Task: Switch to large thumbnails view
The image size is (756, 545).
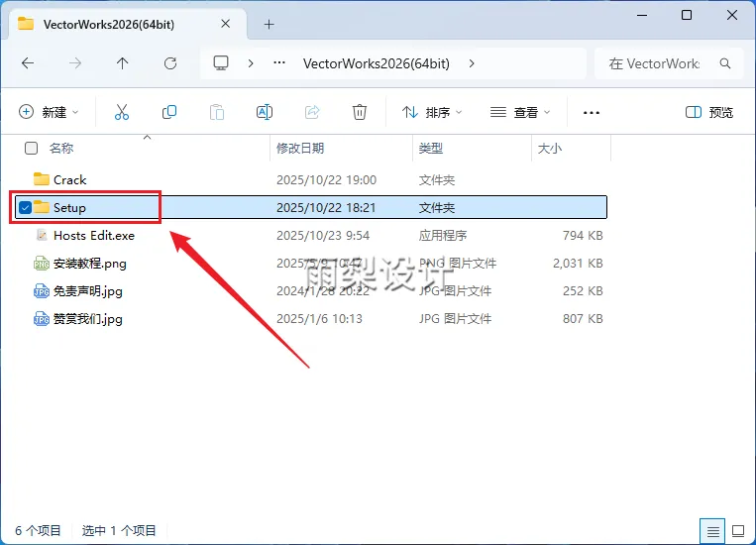Action: [738, 531]
